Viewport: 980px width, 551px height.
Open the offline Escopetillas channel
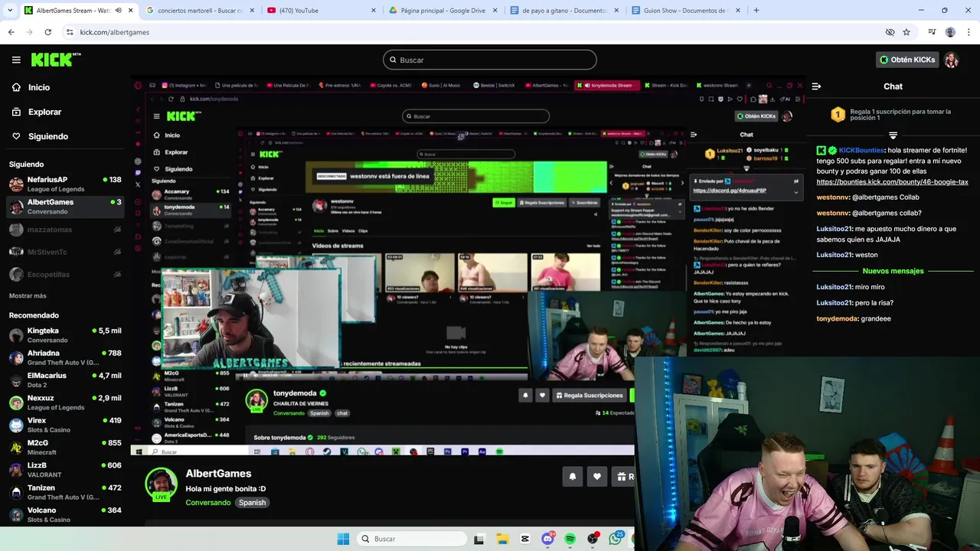65,274
